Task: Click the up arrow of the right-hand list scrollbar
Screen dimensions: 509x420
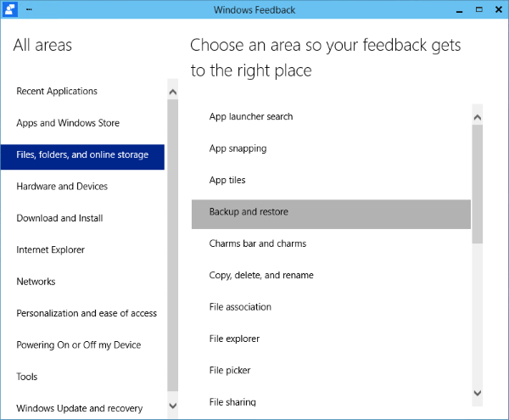Action: pos(477,117)
